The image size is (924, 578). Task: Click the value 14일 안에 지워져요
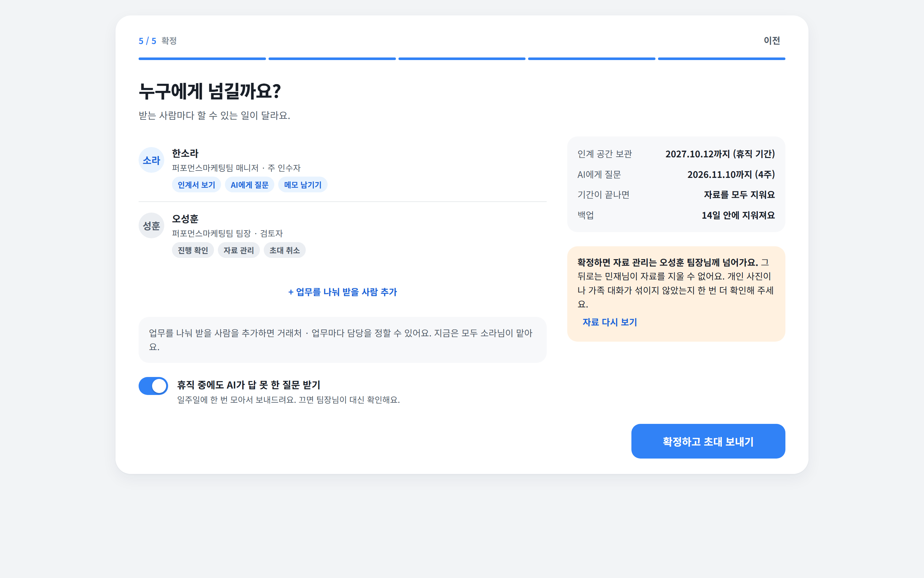pos(738,215)
